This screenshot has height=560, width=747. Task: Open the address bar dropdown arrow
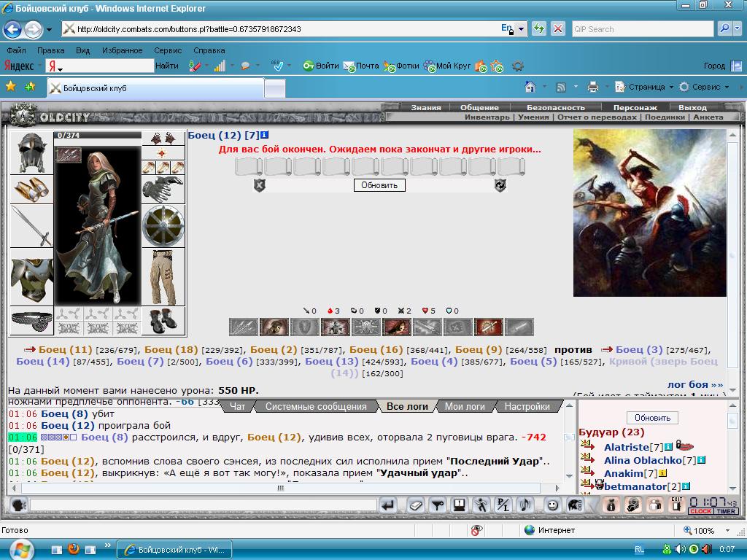(x=521, y=29)
